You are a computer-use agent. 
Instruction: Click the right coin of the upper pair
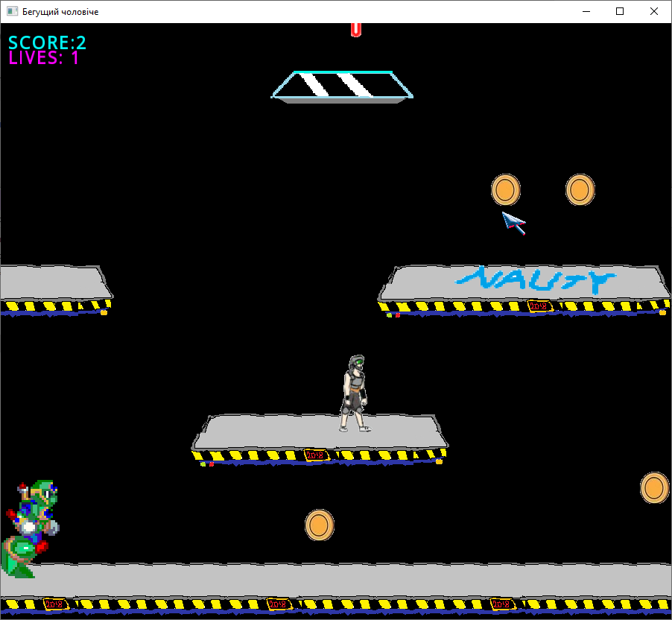(580, 190)
